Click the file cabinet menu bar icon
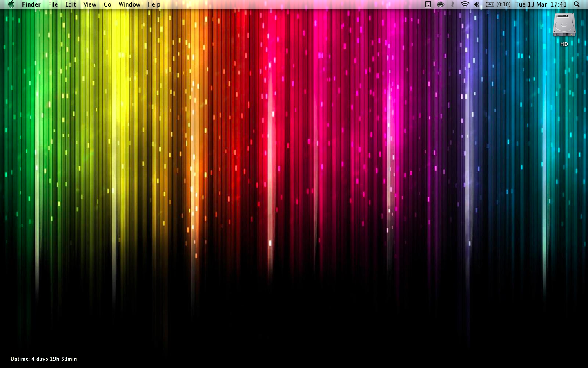This screenshot has height=368, width=588. 428,4
